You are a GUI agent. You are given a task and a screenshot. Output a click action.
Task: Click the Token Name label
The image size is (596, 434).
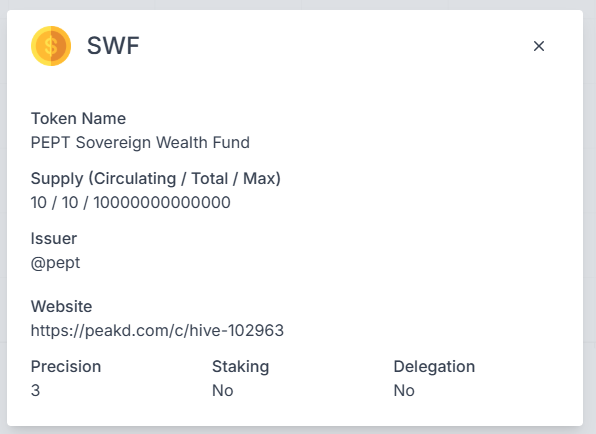coord(78,119)
